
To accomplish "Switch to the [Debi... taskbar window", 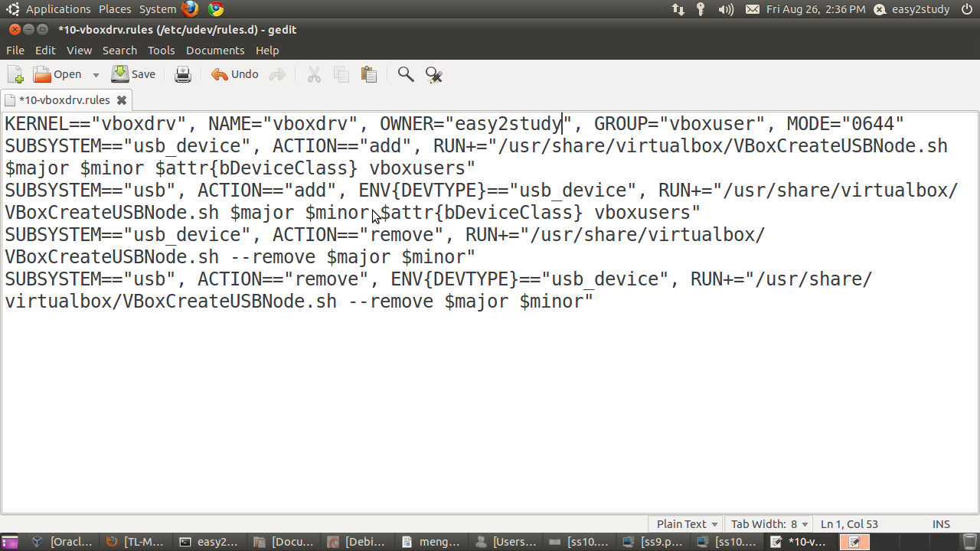I will point(358,542).
